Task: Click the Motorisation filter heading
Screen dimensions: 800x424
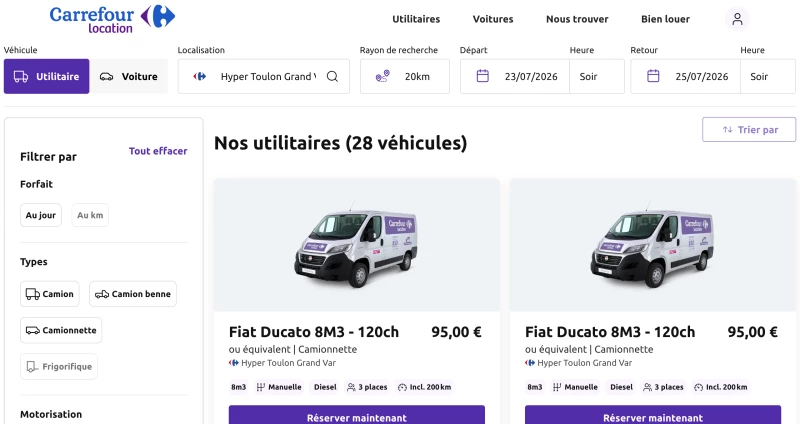Action: click(x=51, y=414)
